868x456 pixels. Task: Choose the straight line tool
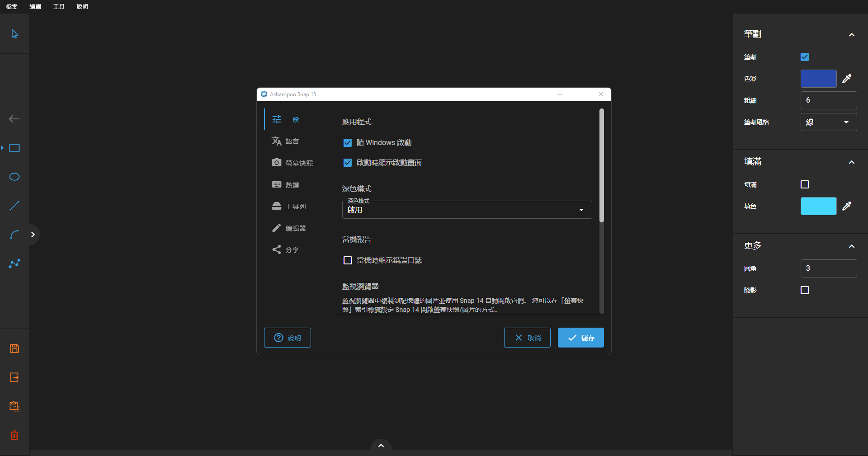14,206
